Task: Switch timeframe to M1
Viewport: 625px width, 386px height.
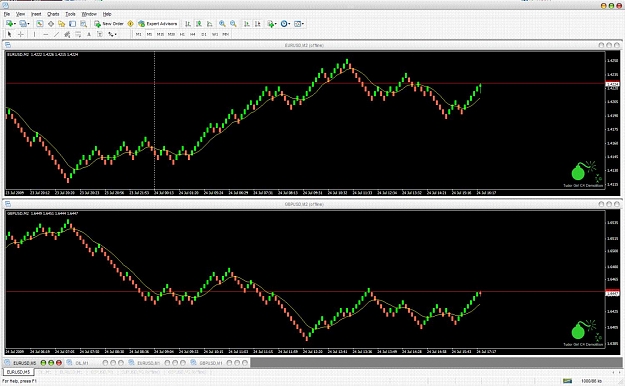Action: tap(138, 34)
